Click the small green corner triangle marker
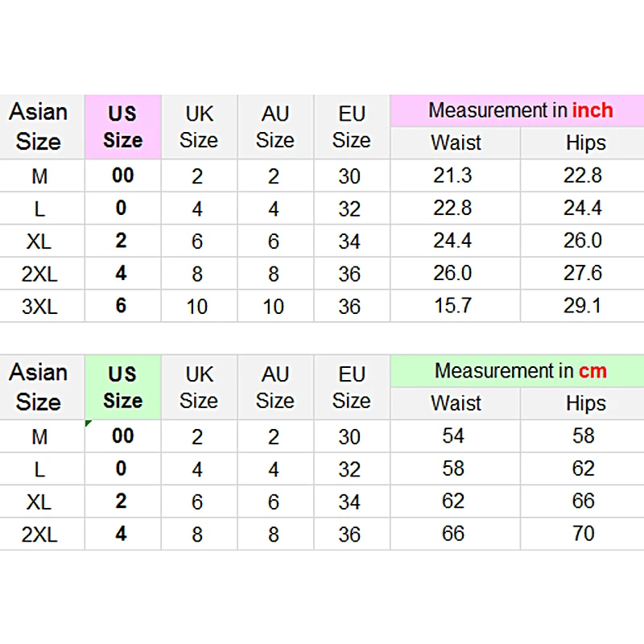This screenshot has width=644, height=644. 88,423
